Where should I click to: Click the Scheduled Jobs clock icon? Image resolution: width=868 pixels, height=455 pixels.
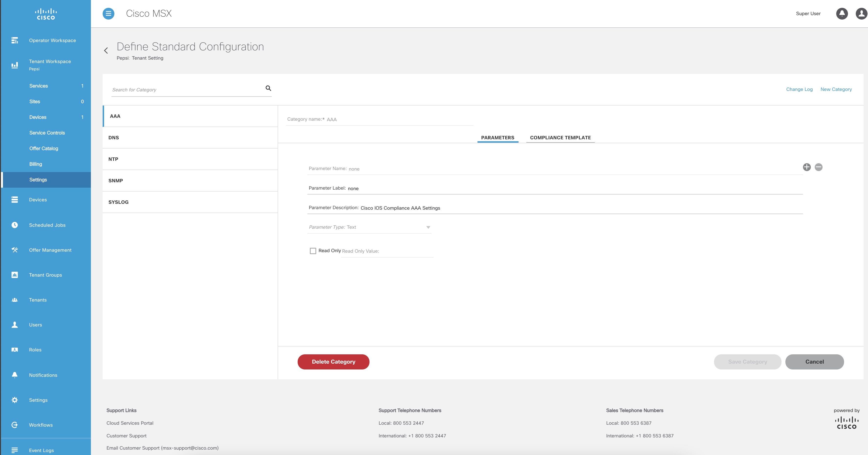(14, 225)
